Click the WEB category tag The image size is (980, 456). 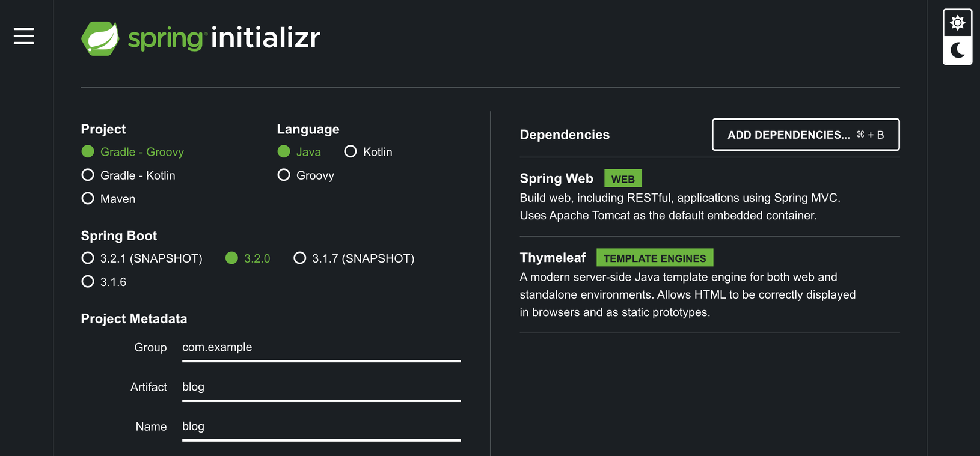(x=623, y=179)
